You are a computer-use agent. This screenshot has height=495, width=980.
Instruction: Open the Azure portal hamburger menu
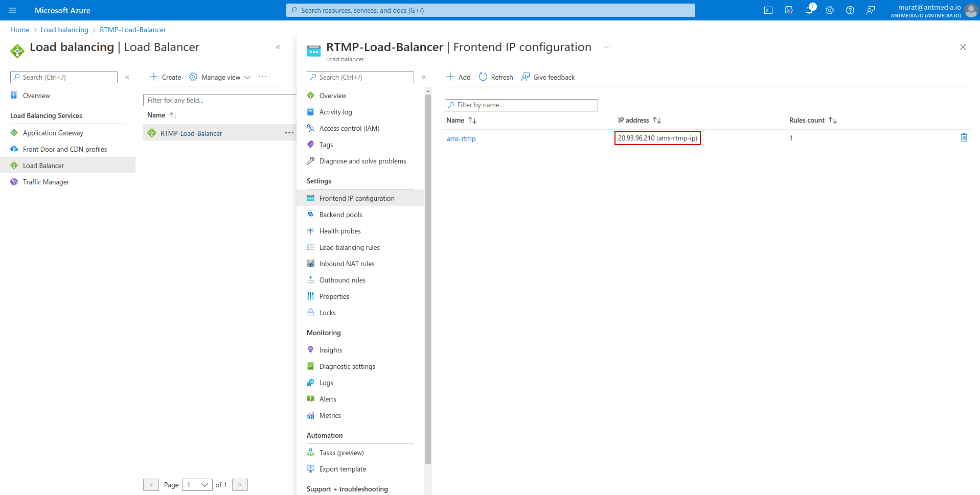point(12,10)
